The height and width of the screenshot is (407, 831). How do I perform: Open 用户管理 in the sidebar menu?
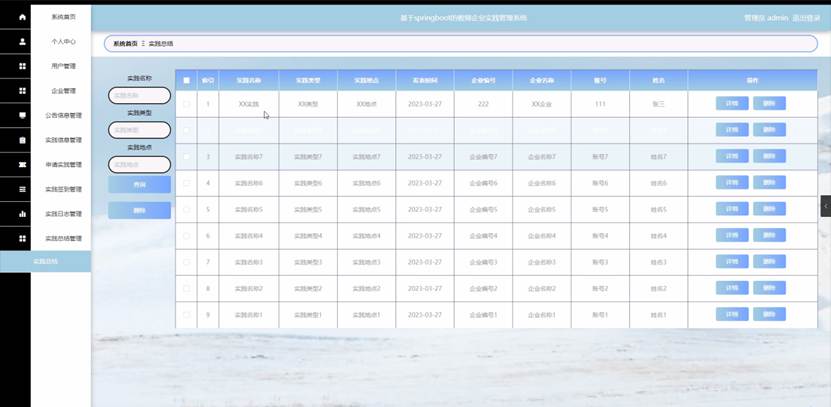point(63,66)
